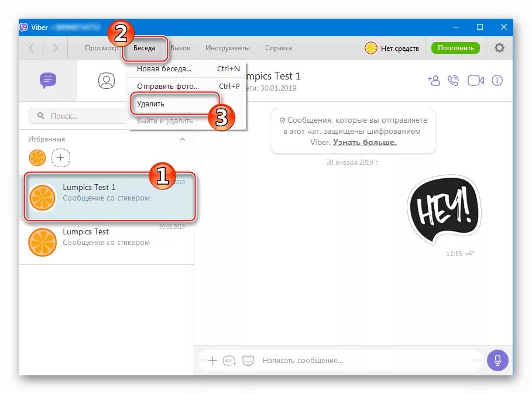Go forward with the right arrow
The height and width of the screenshot is (394, 532).
pos(55,48)
